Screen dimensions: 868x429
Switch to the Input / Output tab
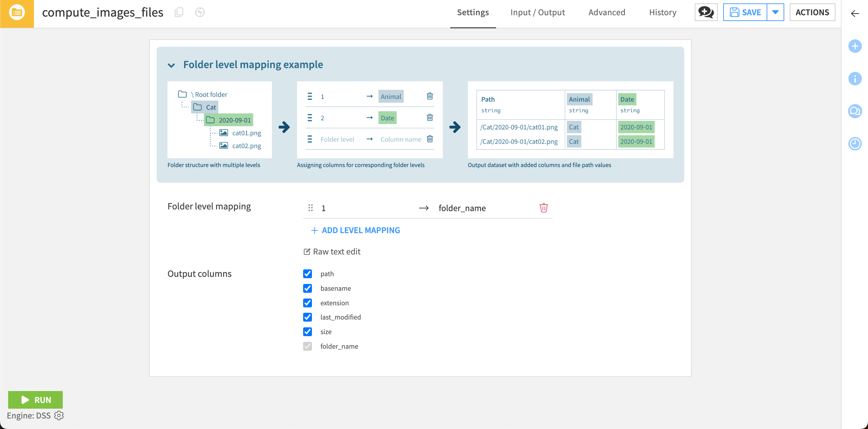coord(537,13)
